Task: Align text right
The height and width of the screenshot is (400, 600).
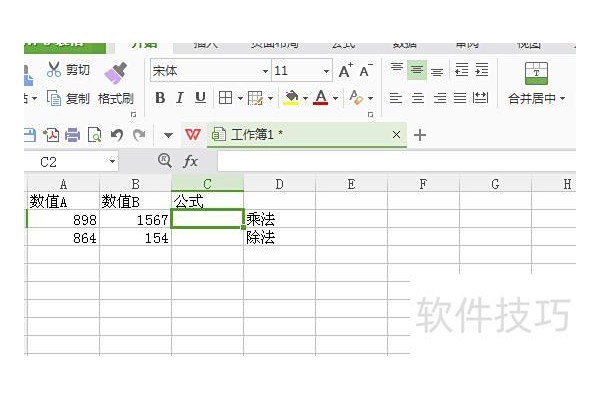Action: (440, 98)
